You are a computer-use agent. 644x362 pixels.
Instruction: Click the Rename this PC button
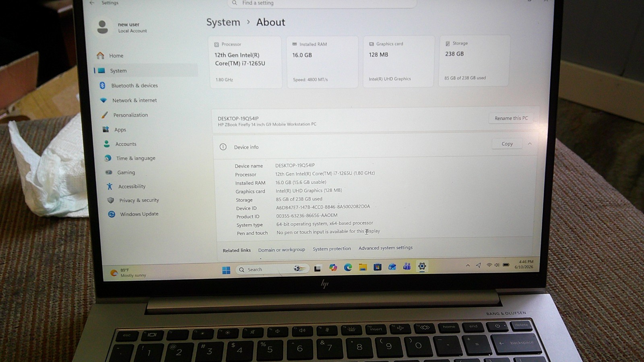tap(511, 118)
